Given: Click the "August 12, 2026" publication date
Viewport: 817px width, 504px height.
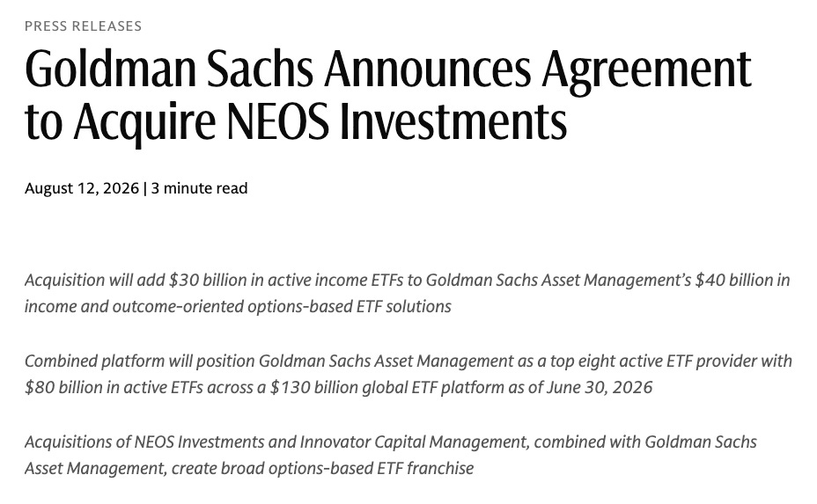Looking at the screenshot, I should pos(82,188).
